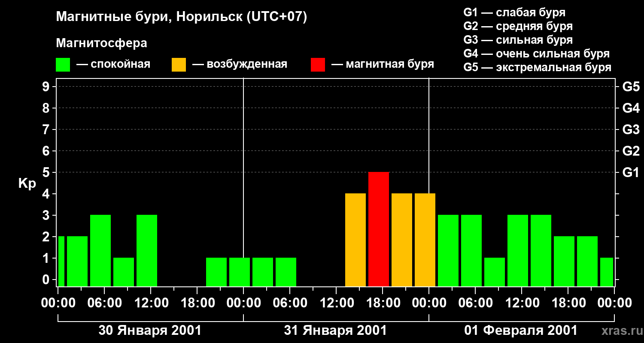Click 'G5 — экстремальная буря' legend line

537,67
